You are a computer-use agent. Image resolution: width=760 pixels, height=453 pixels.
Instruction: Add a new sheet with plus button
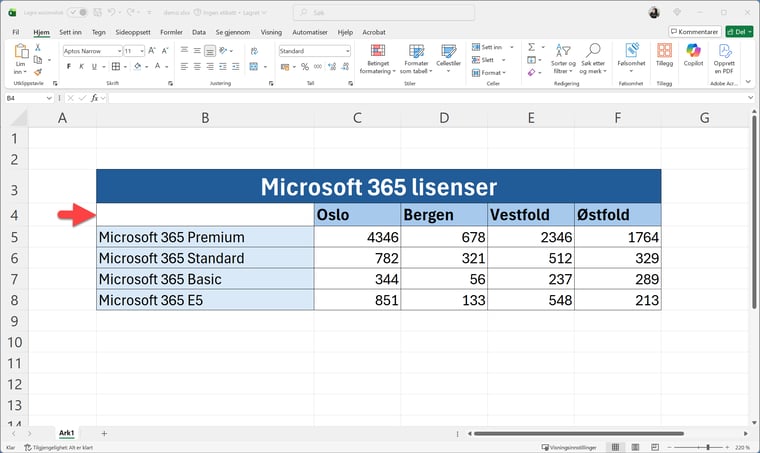104,433
